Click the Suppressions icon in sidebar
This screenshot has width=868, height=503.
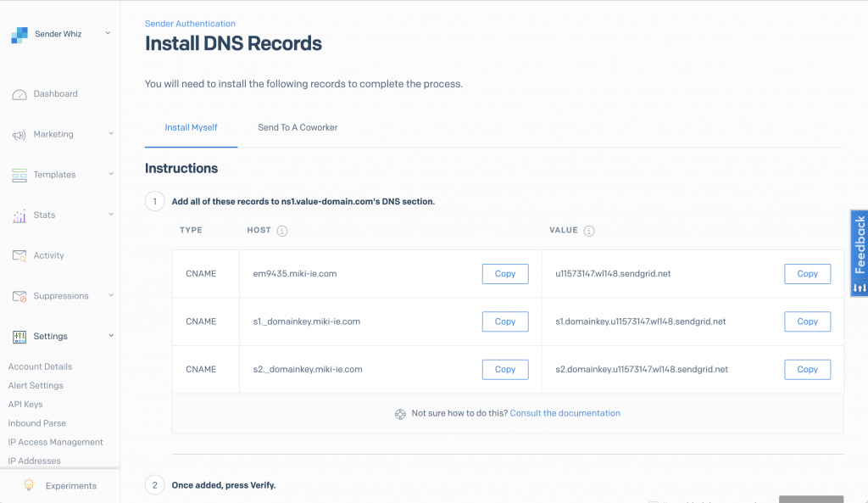[19, 296]
